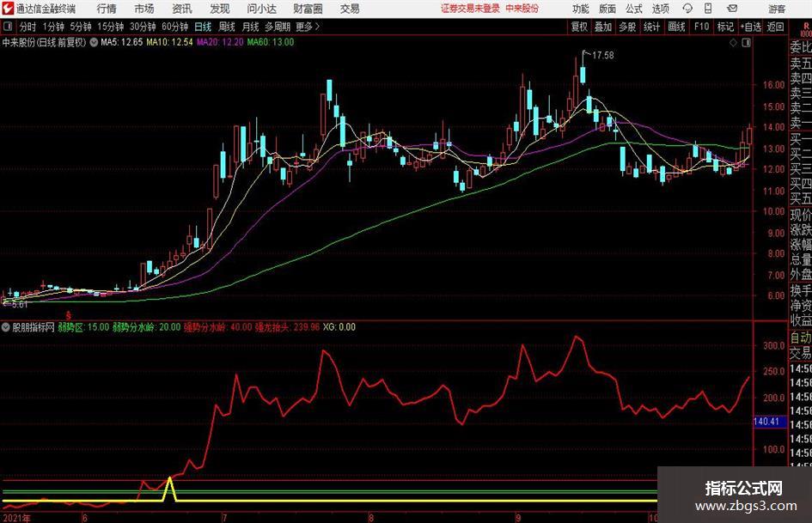Click the MA20: 12.20 value label

220,42
